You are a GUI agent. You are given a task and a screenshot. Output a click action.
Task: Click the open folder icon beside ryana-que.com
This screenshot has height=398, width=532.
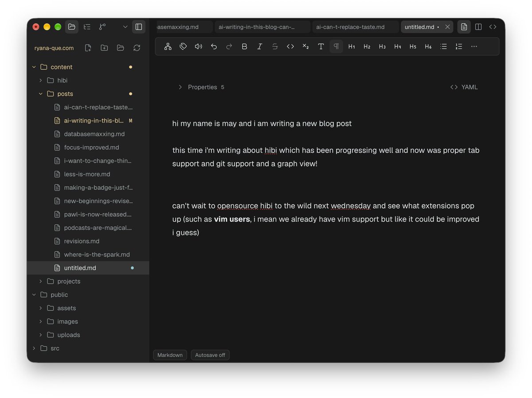(120, 48)
